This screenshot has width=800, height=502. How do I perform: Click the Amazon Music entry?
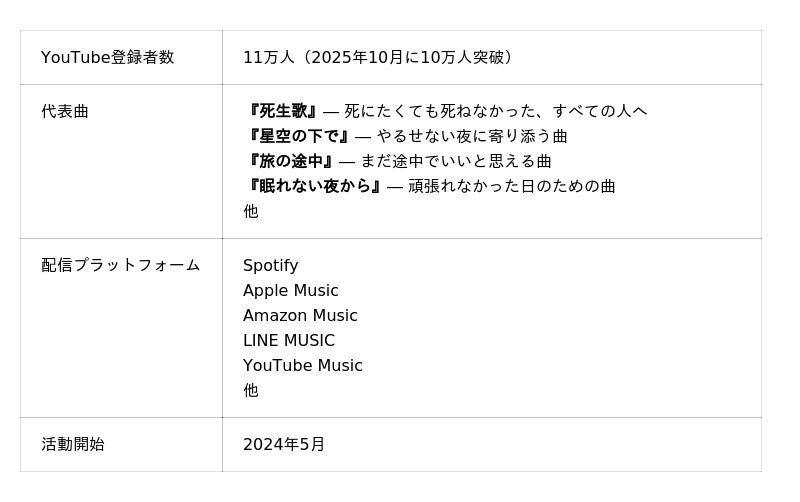pos(300,315)
